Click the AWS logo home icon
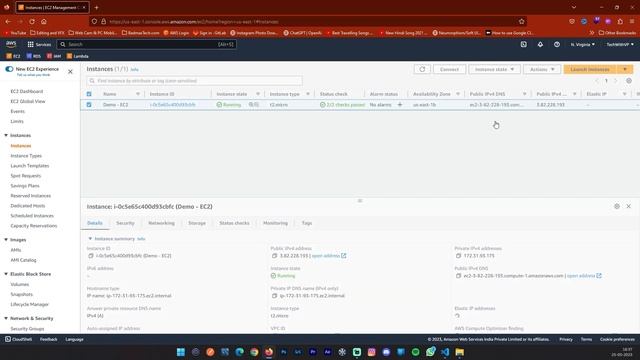Screen dimensions: 640x360 tap(11, 44)
